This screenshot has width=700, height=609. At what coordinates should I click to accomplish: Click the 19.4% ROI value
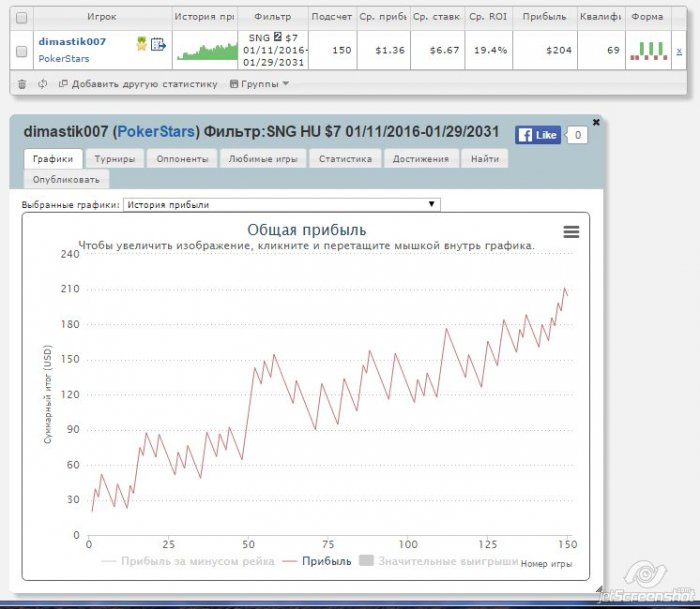tap(490, 50)
